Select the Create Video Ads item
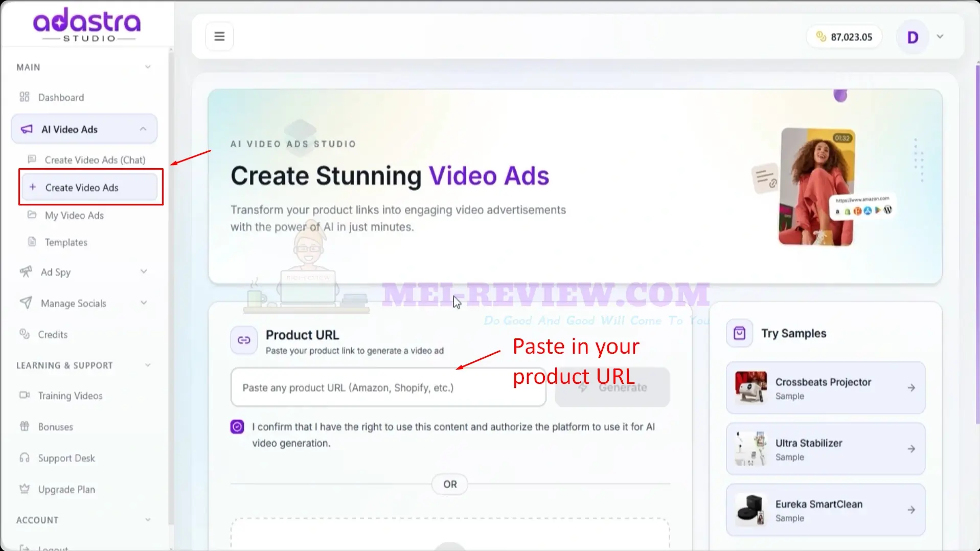Screen dimensions: 980x551 (x=89, y=188)
